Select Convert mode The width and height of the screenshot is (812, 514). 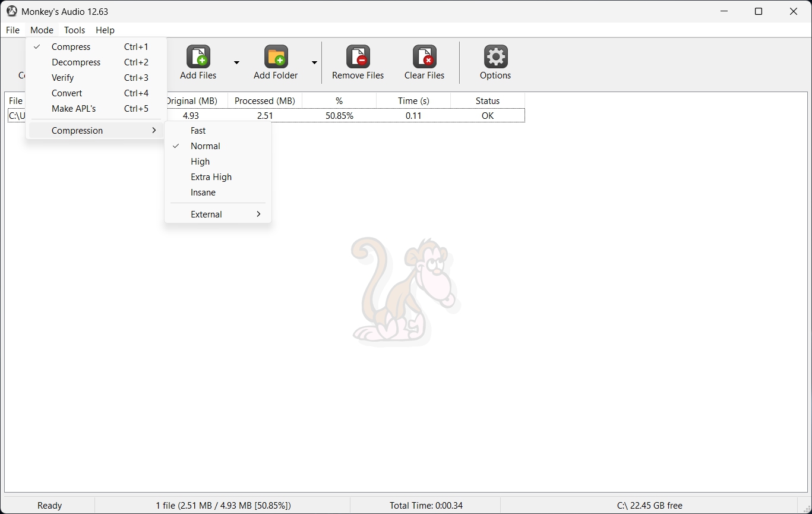96,93
